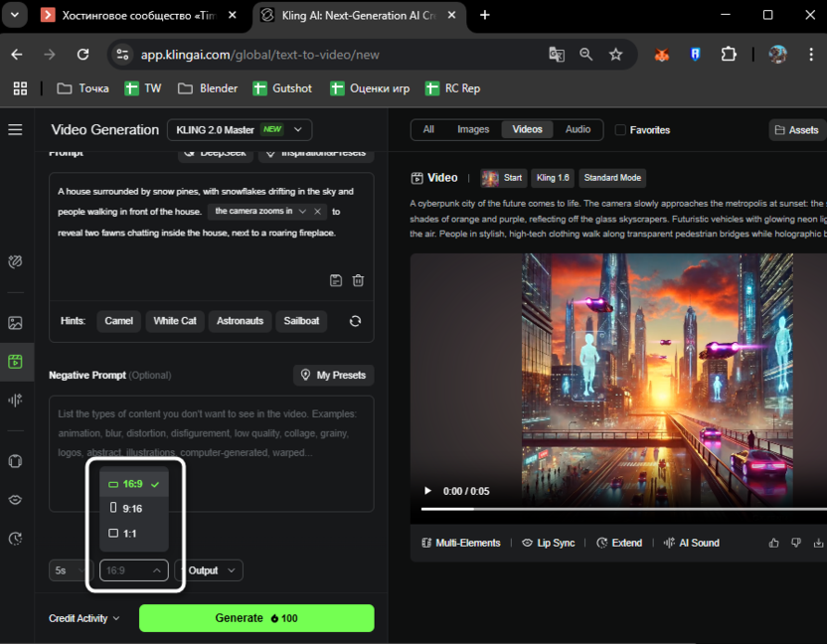The image size is (827, 644).
Task: Open the hamburger menu in sidebar
Action: pyautogui.click(x=15, y=130)
